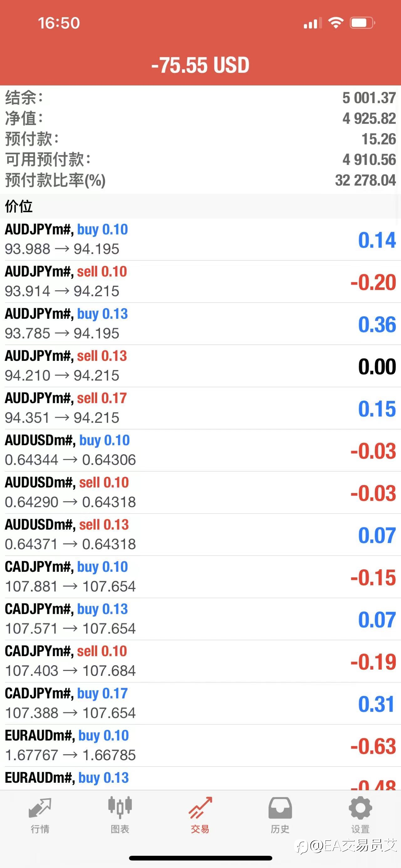This screenshot has width=401, height=868.
Task: Open the 设置 gear settings icon
Action: pyautogui.click(x=360, y=808)
